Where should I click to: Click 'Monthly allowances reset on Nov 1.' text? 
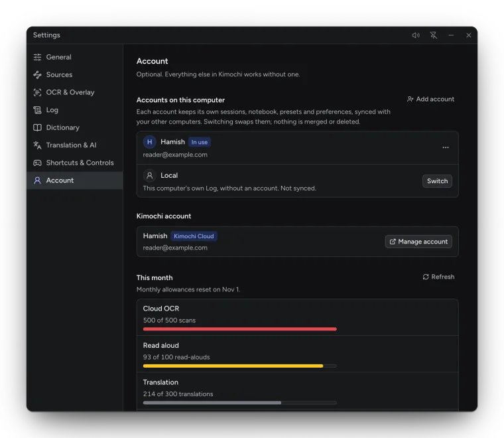188,289
